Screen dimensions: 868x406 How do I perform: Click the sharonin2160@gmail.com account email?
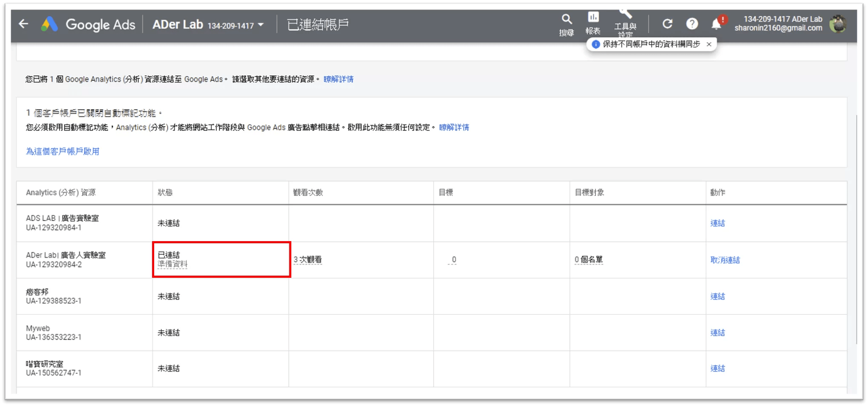[x=779, y=28]
